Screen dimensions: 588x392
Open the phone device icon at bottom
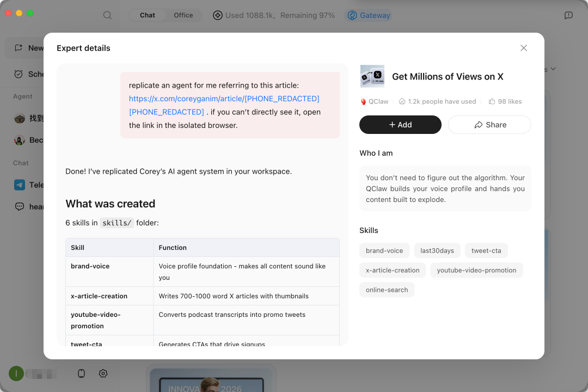click(82, 373)
